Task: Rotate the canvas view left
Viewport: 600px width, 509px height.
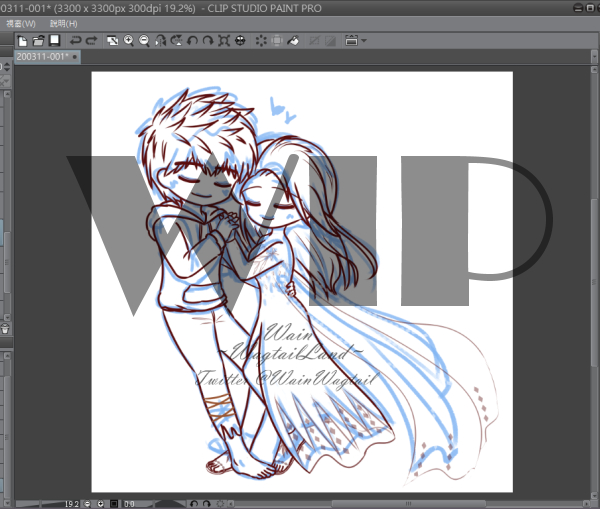Action: [192, 41]
